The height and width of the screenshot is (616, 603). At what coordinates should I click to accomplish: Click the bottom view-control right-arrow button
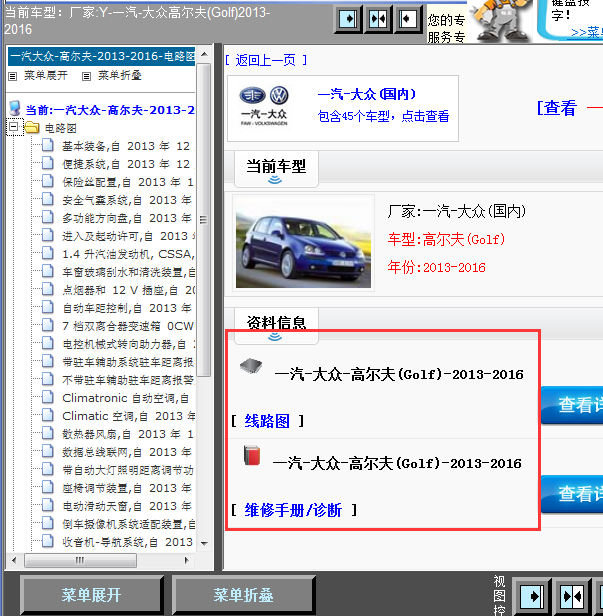point(532,596)
